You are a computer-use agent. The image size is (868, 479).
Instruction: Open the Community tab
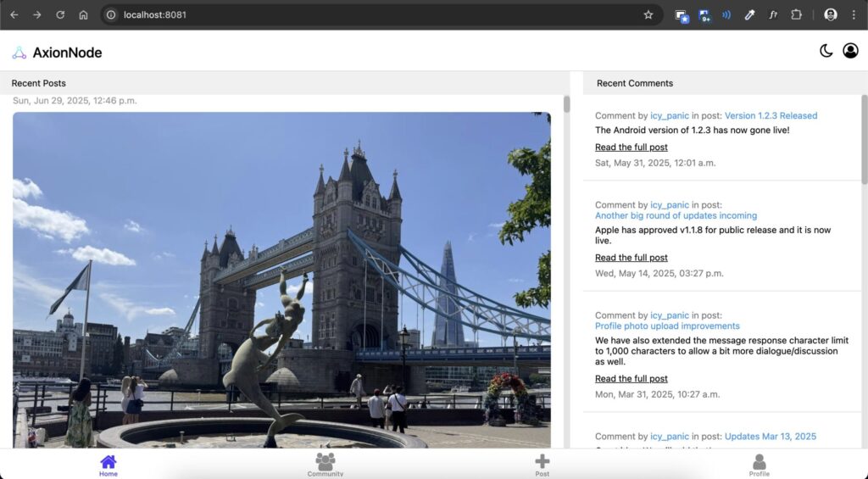325,465
